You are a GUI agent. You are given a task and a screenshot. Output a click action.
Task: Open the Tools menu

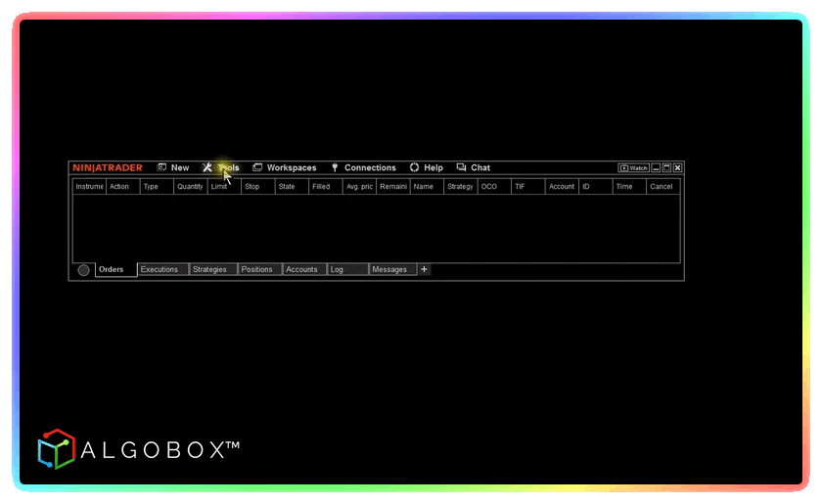click(221, 168)
